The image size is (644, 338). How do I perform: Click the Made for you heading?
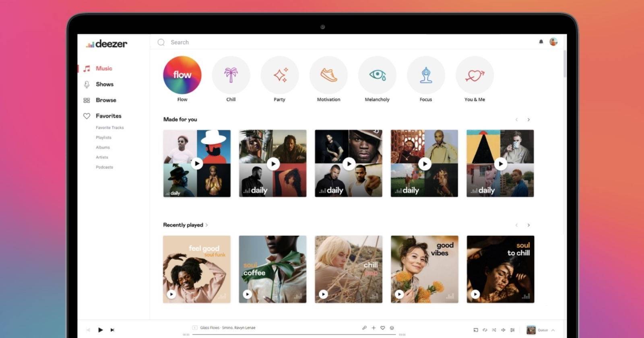tap(180, 120)
